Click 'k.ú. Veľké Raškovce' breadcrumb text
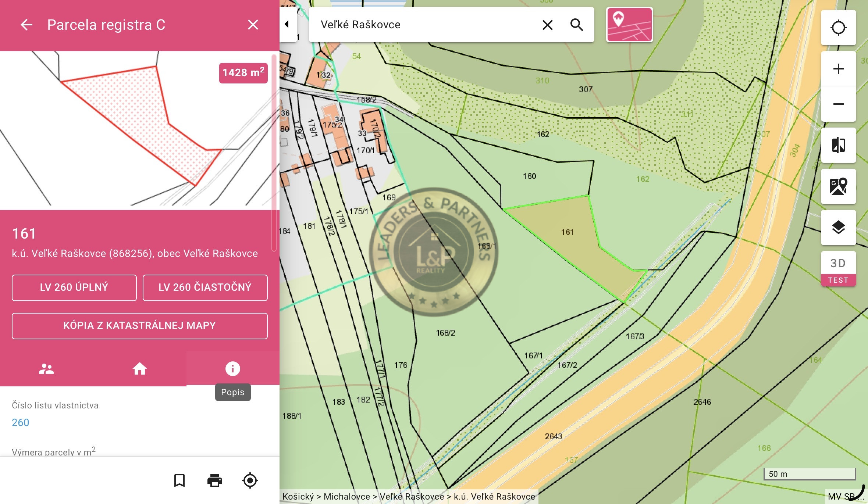The image size is (868, 504). [494, 497]
